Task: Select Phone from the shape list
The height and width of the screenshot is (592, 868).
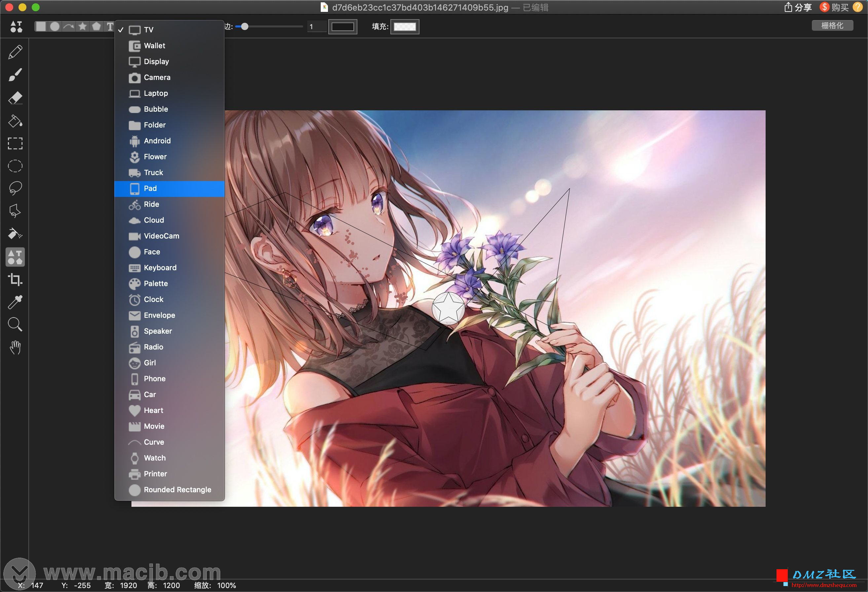Action: tap(169, 379)
